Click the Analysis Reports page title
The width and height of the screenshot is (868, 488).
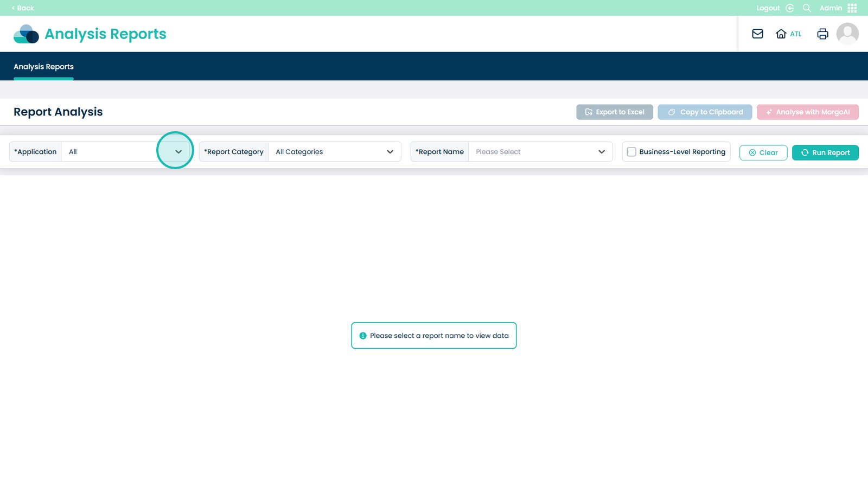105,34
